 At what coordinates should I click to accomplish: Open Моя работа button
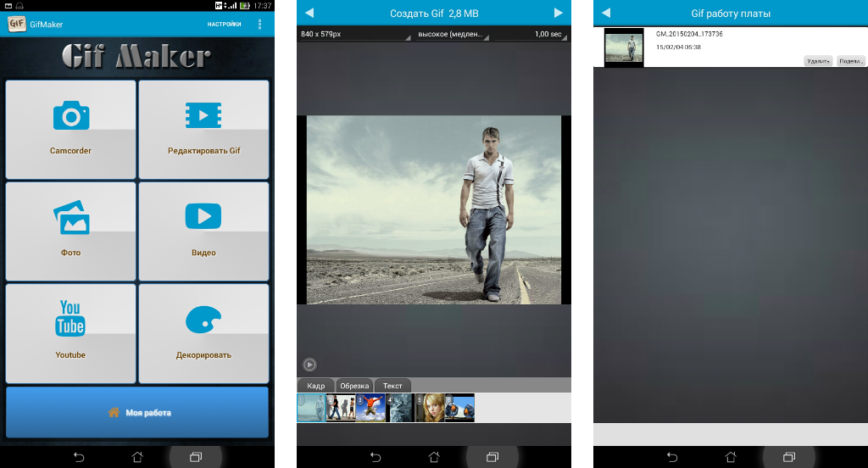137,413
